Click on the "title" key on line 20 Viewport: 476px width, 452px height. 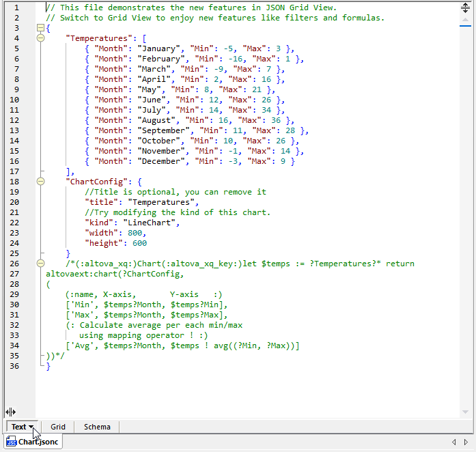pyautogui.click(x=101, y=202)
